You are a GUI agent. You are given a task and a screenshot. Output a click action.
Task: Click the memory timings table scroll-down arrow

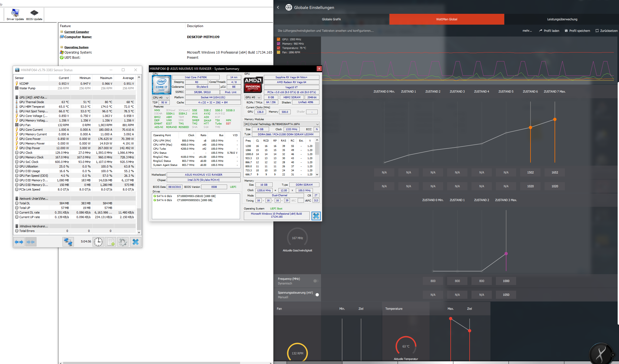tap(317, 175)
